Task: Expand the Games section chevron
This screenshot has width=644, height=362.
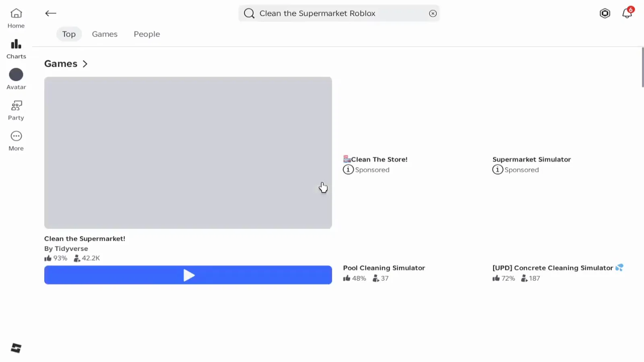Action: [x=85, y=64]
